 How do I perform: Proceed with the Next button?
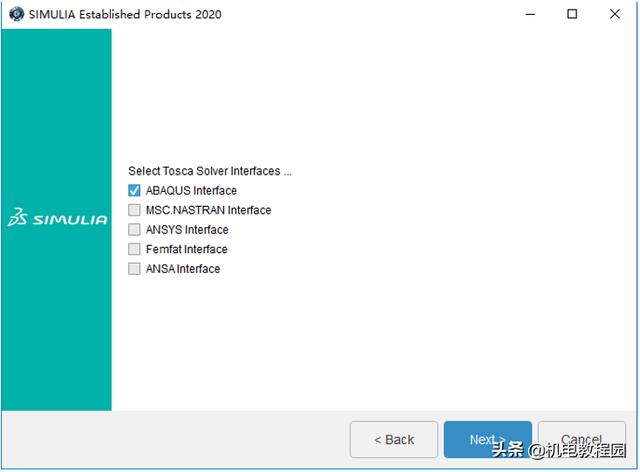pyautogui.click(x=488, y=440)
